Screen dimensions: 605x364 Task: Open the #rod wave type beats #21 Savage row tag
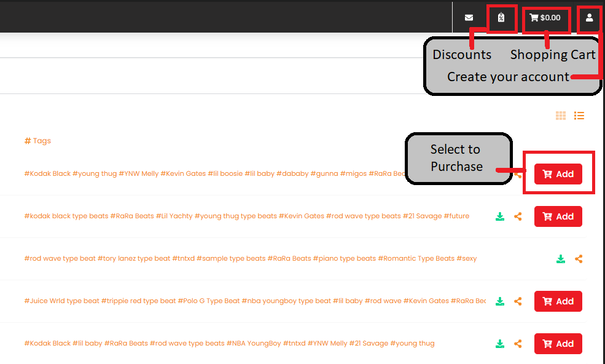[x=363, y=216]
